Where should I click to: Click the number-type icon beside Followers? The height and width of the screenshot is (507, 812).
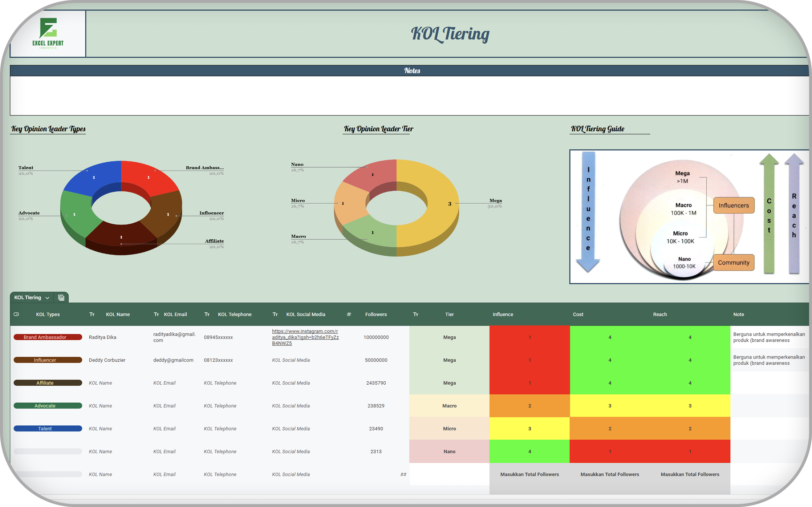click(349, 315)
